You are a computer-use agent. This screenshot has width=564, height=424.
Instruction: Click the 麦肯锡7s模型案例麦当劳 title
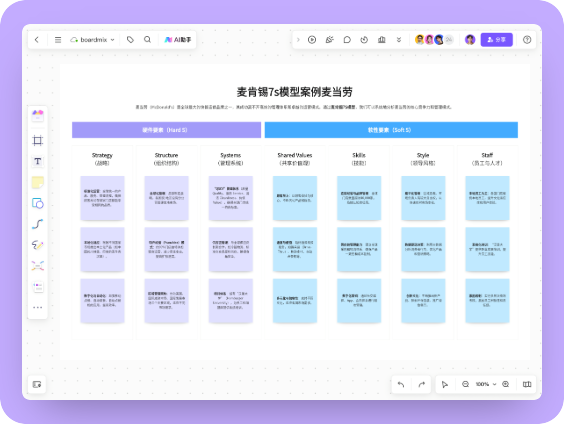tap(295, 92)
